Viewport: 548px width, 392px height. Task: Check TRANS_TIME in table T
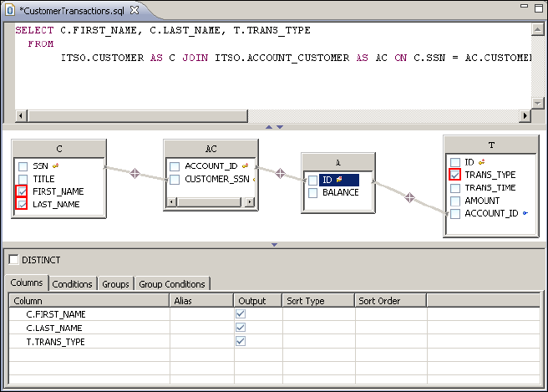[455, 188]
